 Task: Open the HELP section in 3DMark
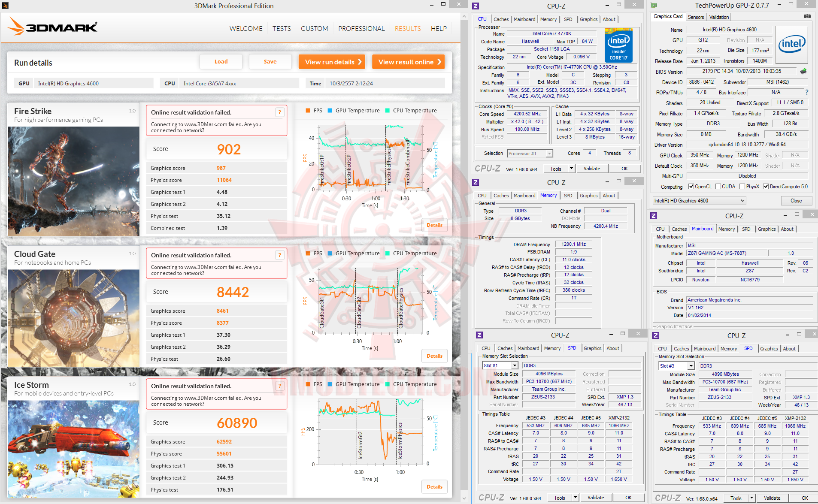click(x=439, y=29)
